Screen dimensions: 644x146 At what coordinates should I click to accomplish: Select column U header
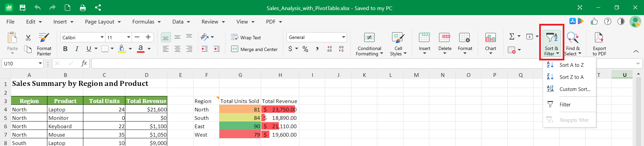625,75
